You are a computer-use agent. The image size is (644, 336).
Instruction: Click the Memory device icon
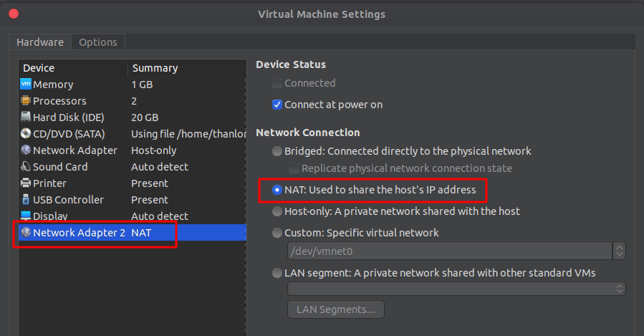pyautogui.click(x=26, y=85)
